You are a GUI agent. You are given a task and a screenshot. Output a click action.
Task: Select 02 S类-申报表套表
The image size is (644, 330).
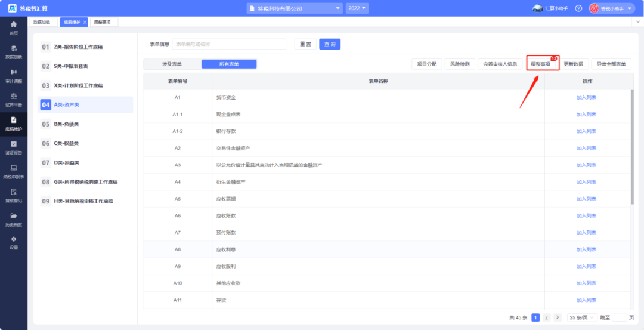click(x=85, y=66)
